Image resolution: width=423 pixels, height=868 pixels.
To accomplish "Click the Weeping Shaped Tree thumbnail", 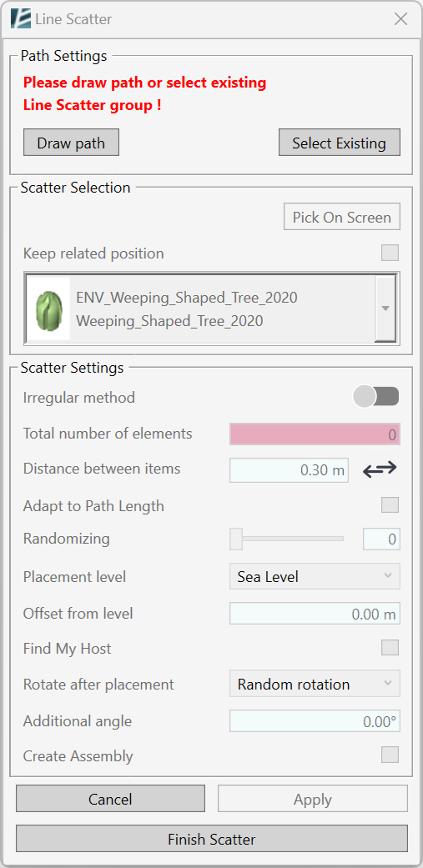I will [x=48, y=309].
